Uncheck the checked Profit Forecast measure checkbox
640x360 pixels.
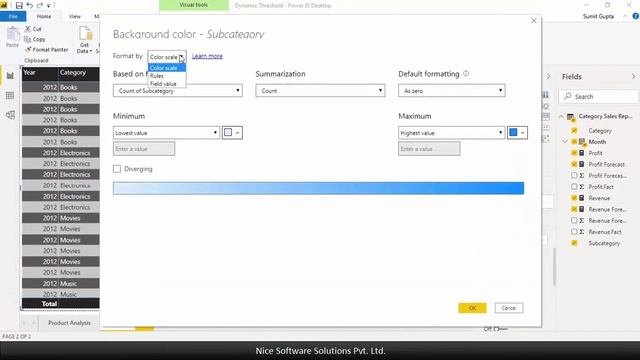574,164
